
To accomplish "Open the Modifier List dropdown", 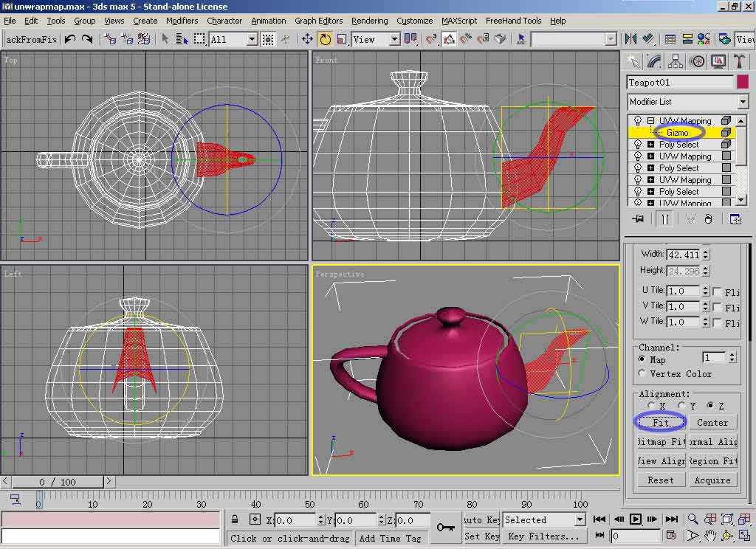I will coord(743,102).
